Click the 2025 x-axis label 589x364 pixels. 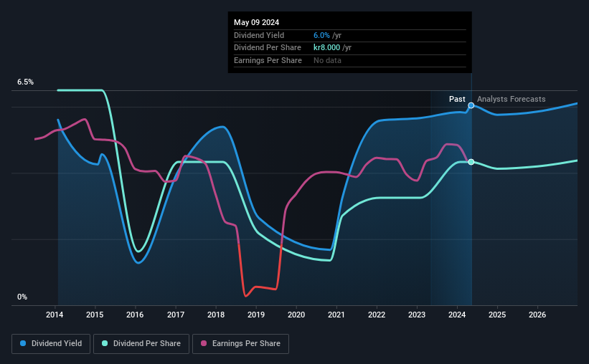pyautogui.click(x=497, y=315)
